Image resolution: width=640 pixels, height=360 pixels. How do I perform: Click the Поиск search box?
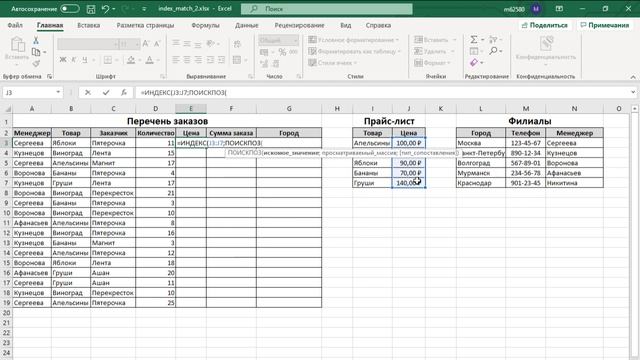(327, 9)
